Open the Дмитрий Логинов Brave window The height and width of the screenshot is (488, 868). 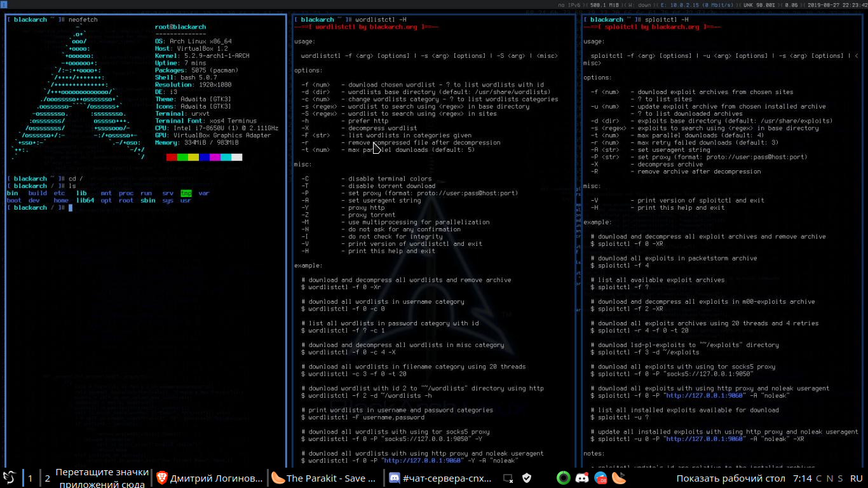coord(210,478)
